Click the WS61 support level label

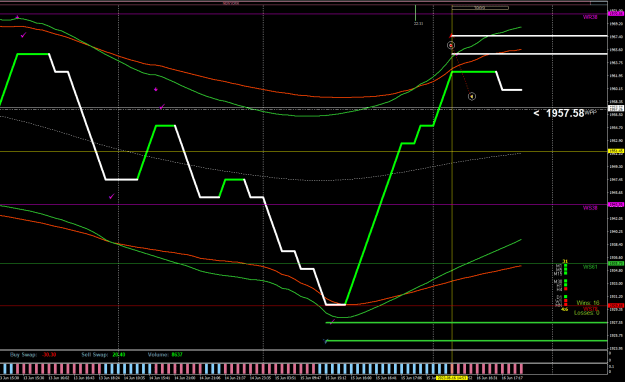[x=590, y=267]
